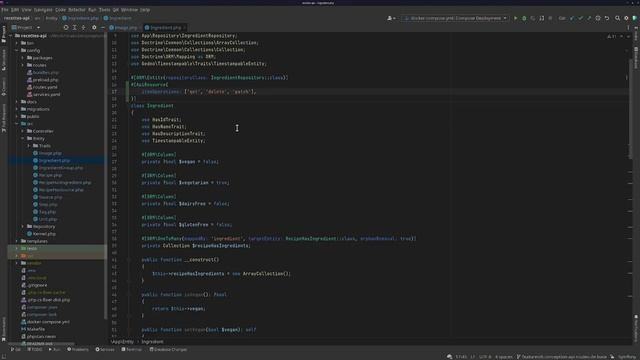Click Expand All icon in Project panel

click(75, 27)
